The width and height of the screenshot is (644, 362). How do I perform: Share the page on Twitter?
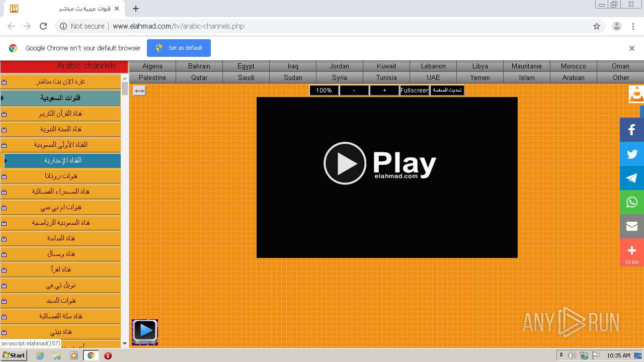[631, 154]
